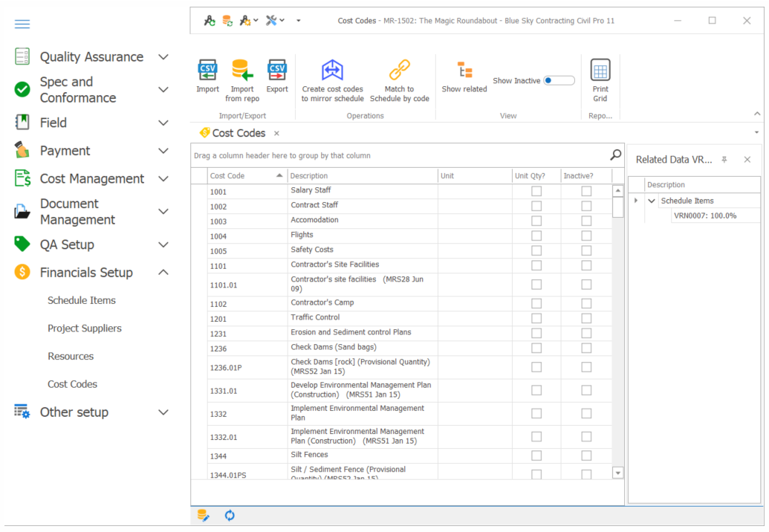The width and height of the screenshot is (769, 532).
Task: Click Match to Schedule by code link icon
Action: pyautogui.click(x=399, y=70)
